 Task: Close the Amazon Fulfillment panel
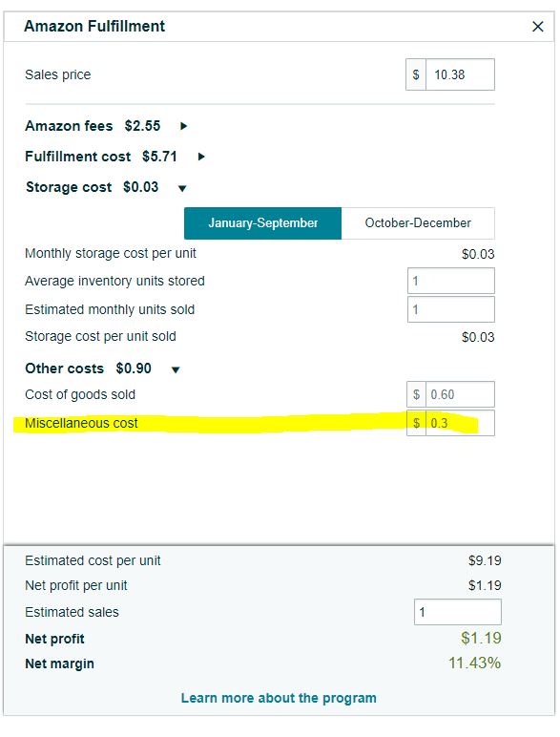coord(537,27)
